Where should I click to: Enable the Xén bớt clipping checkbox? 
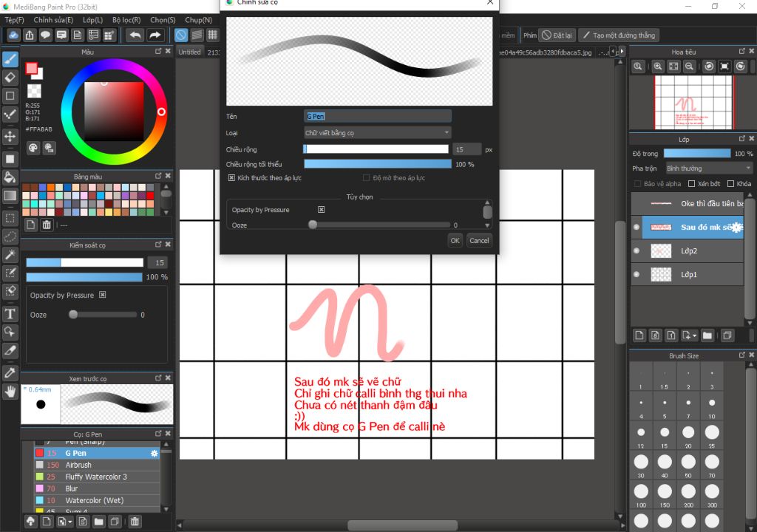(691, 184)
